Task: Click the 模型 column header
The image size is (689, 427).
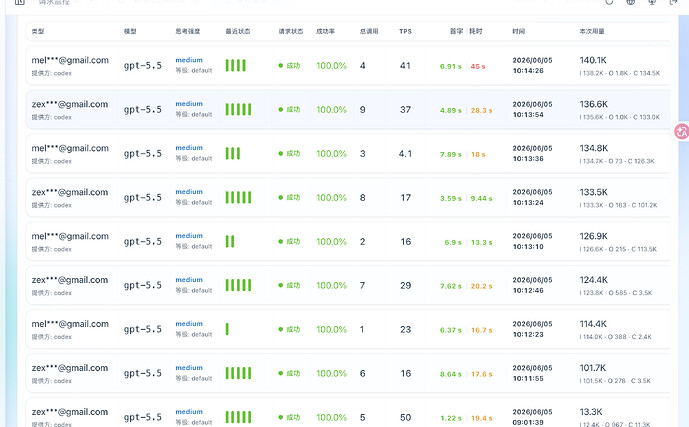Action: pos(130,32)
